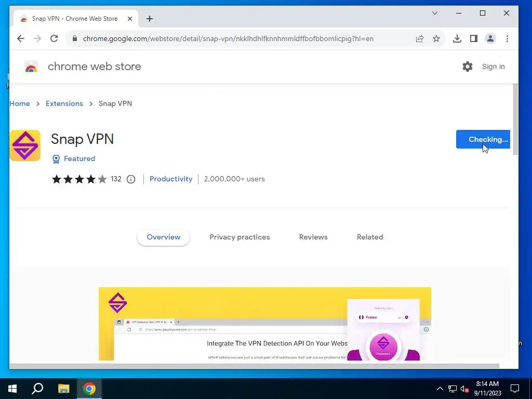Click the Featured link
Image resolution: width=532 pixels, height=399 pixels.
pos(79,159)
